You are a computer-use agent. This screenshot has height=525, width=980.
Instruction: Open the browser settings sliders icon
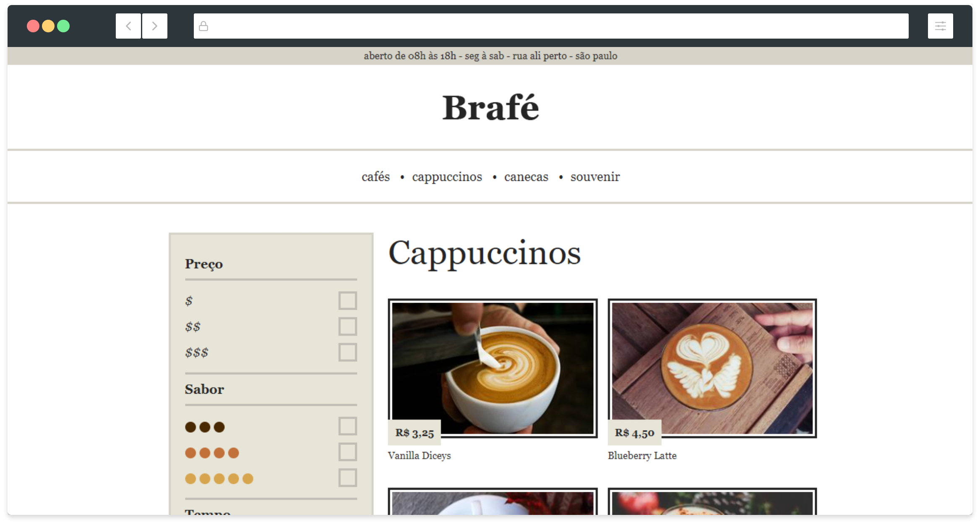(940, 26)
